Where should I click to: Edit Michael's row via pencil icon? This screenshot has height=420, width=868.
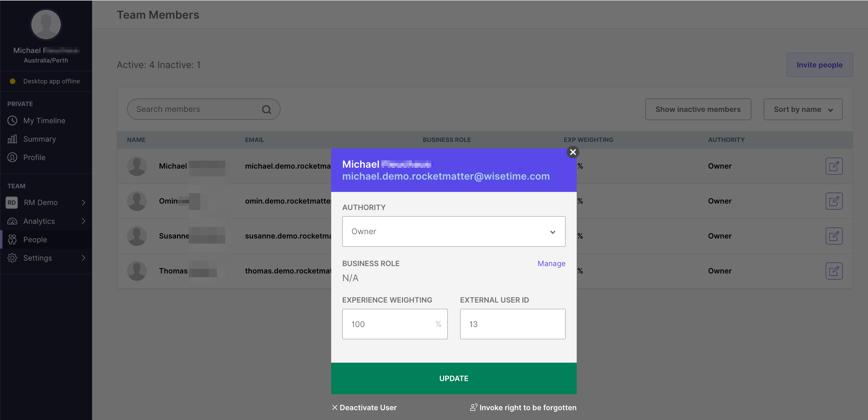coord(834,166)
